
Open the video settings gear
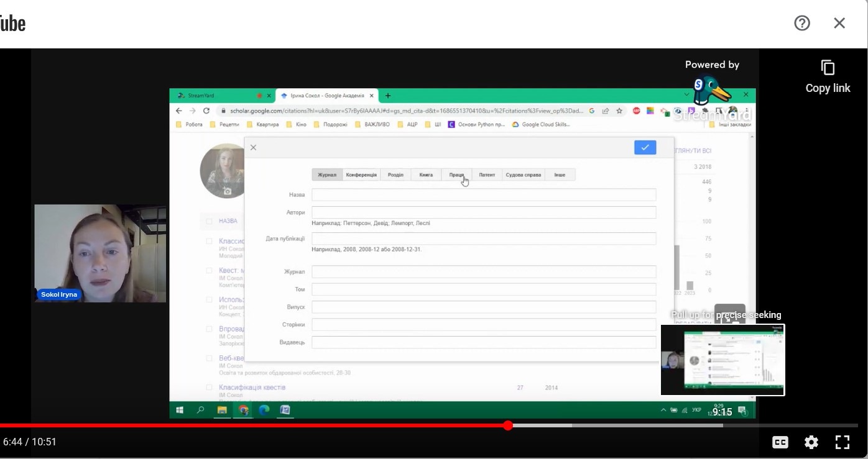click(811, 442)
